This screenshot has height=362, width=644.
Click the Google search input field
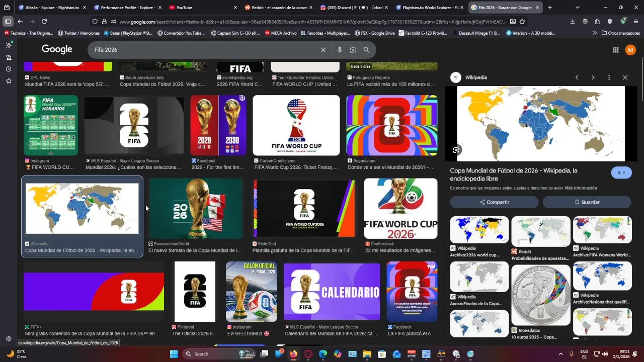click(x=204, y=50)
